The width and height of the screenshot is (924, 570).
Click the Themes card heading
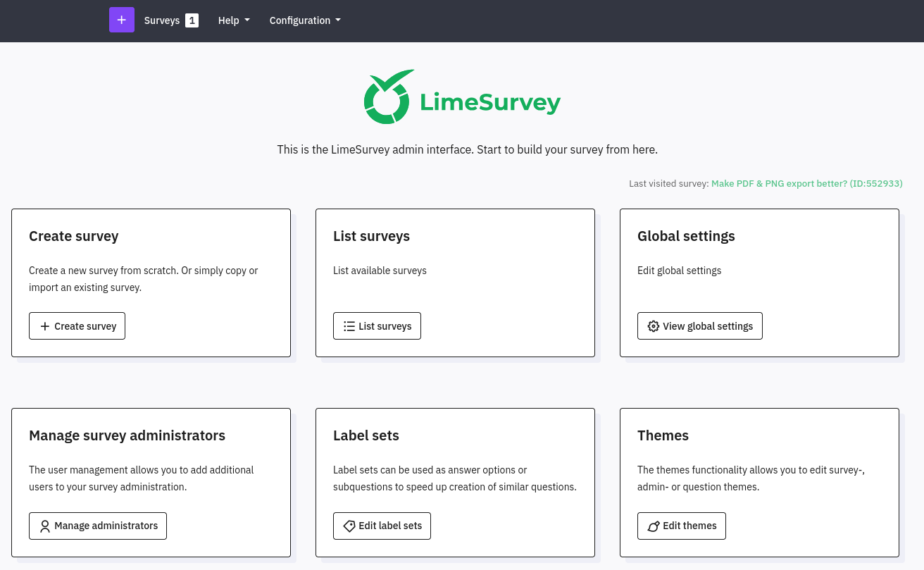point(663,435)
